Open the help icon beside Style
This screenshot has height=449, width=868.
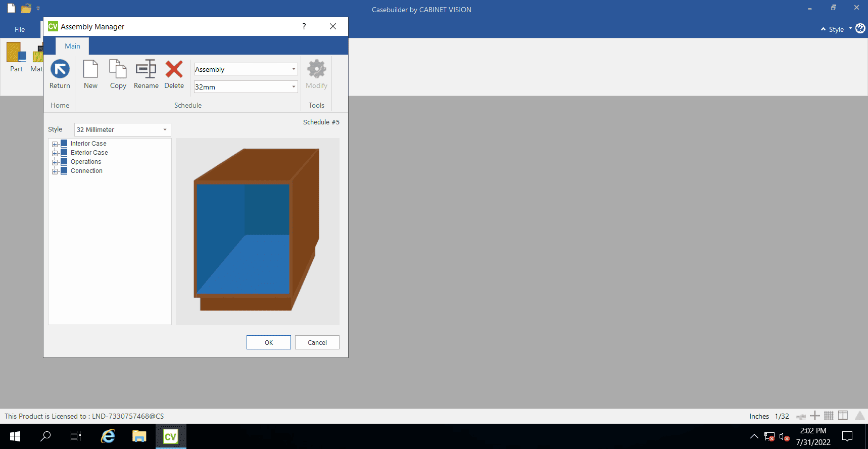click(860, 29)
